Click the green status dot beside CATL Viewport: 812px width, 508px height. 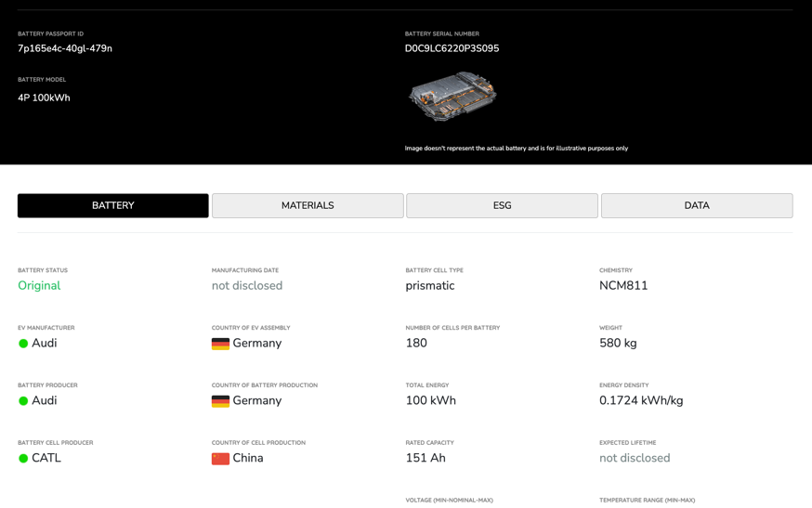pyautogui.click(x=23, y=459)
